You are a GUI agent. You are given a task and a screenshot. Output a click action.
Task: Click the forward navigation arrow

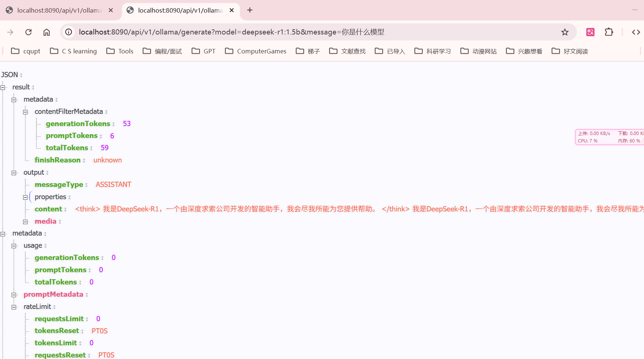10,32
